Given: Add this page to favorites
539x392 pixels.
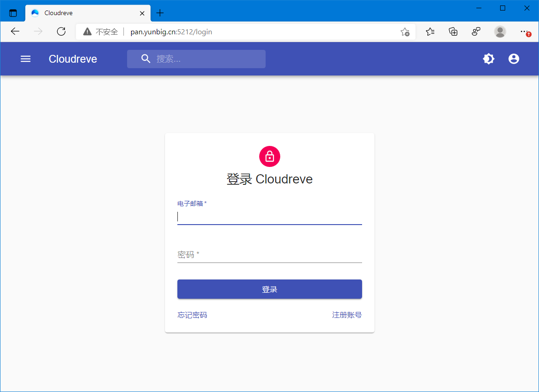Looking at the screenshot, I should [x=405, y=32].
